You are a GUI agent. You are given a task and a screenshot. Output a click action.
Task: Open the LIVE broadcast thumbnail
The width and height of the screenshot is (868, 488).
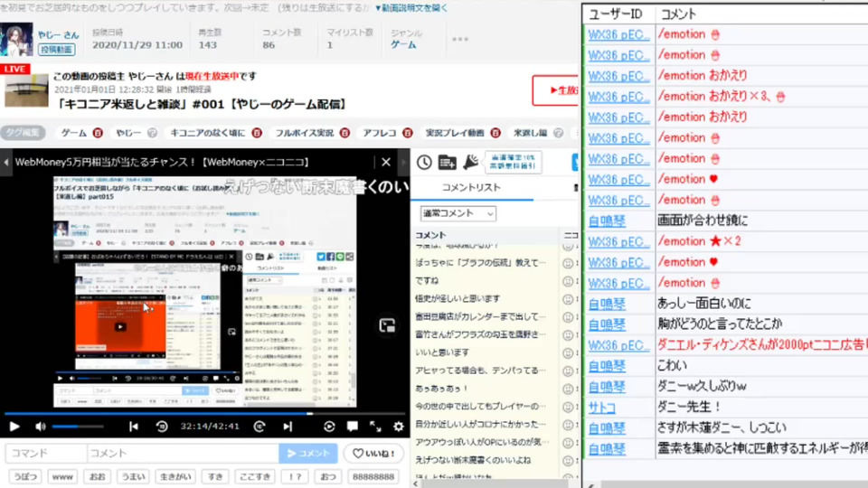[x=26, y=90]
